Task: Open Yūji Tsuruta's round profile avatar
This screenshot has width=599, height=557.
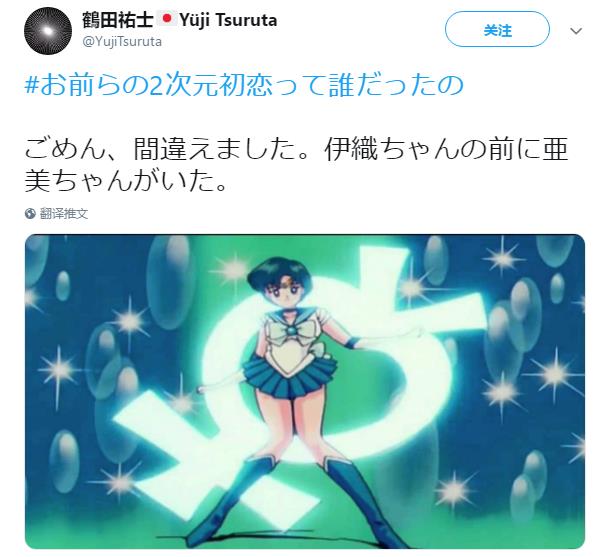Action: pos(48,31)
